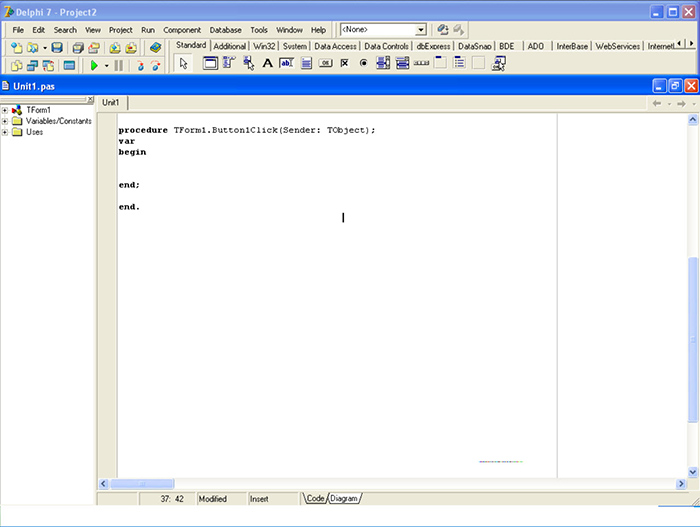Image resolution: width=700 pixels, height=527 pixels.
Task: Click the Step Over icon
Action: [155, 66]
